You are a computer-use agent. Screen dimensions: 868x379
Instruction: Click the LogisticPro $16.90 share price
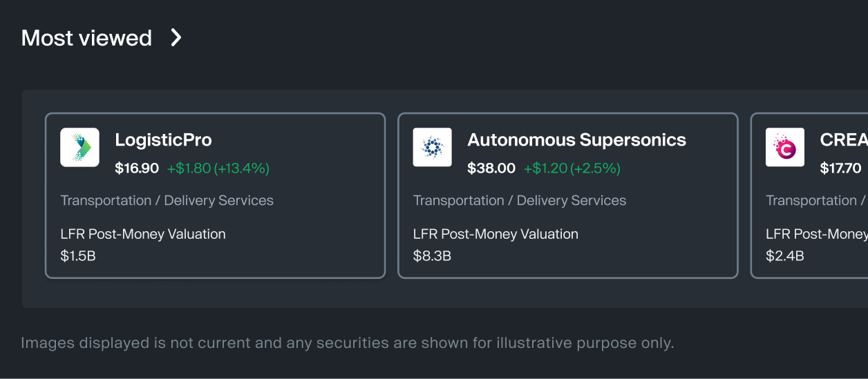[x=137, y=168]
